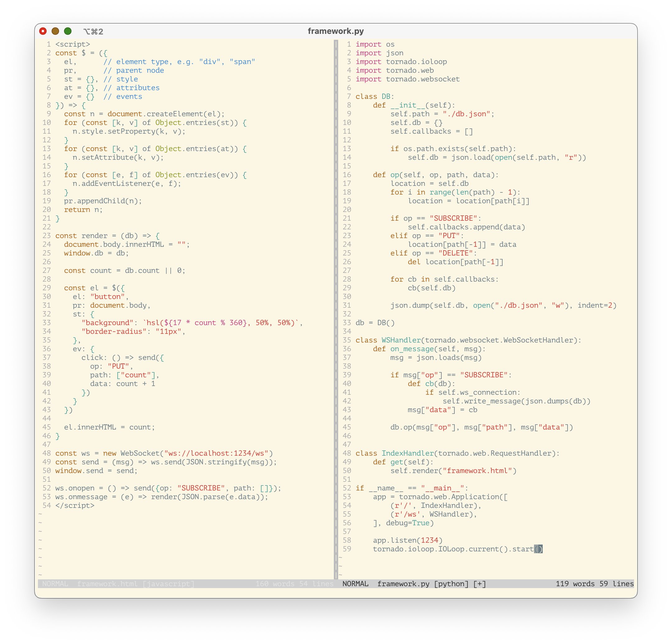Click the [python] filetype label in statusline

451,584
